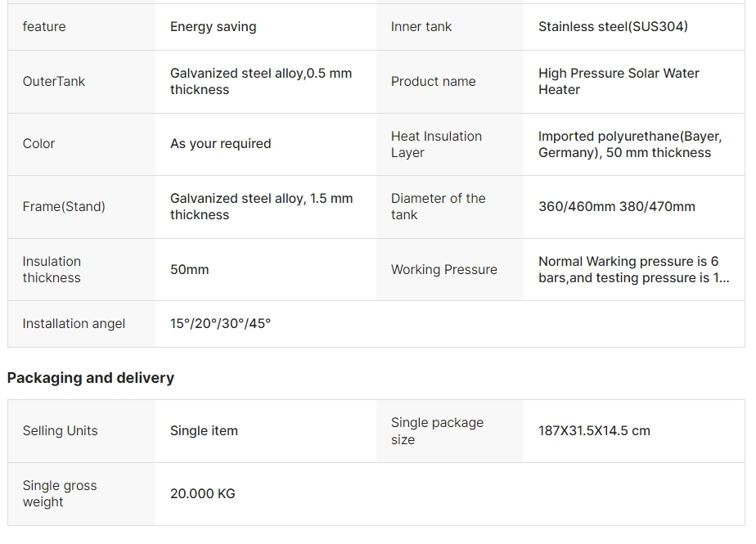
Task: Select the 50mm insulation thickness value
Action: 190,270
